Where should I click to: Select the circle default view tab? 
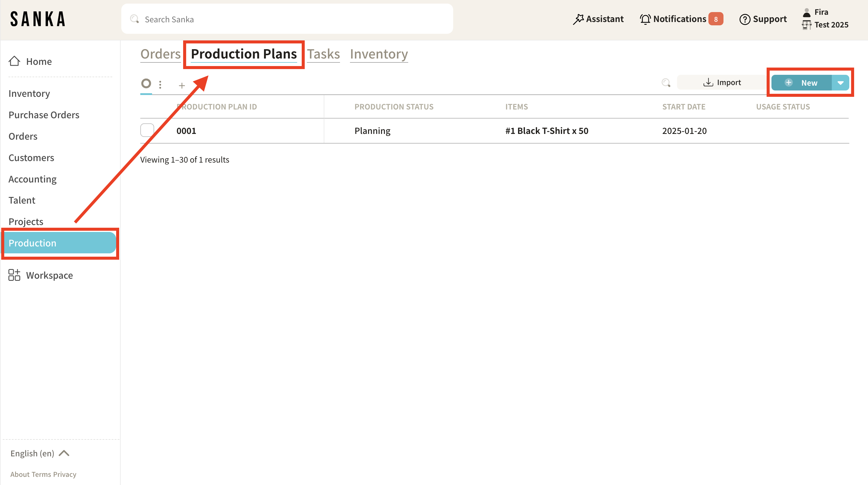click(146, 84)
